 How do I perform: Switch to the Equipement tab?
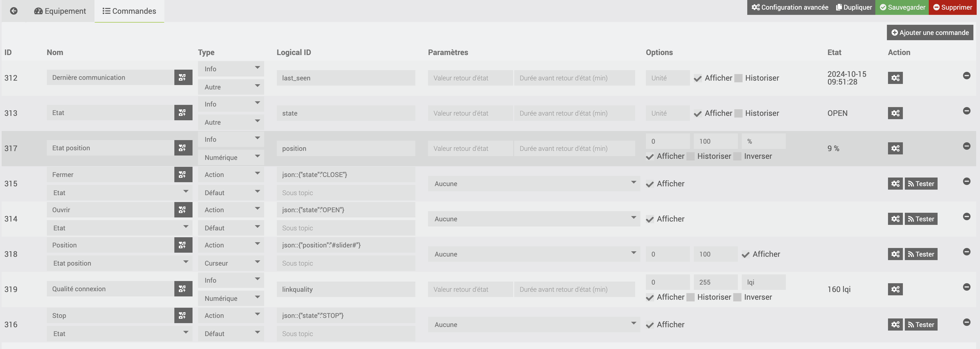(x=60, y=11)
